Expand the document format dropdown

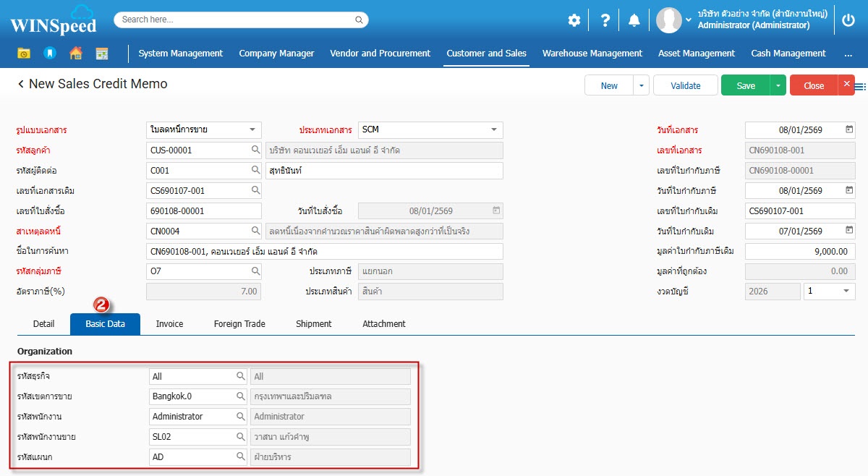(x=252, y=130)
